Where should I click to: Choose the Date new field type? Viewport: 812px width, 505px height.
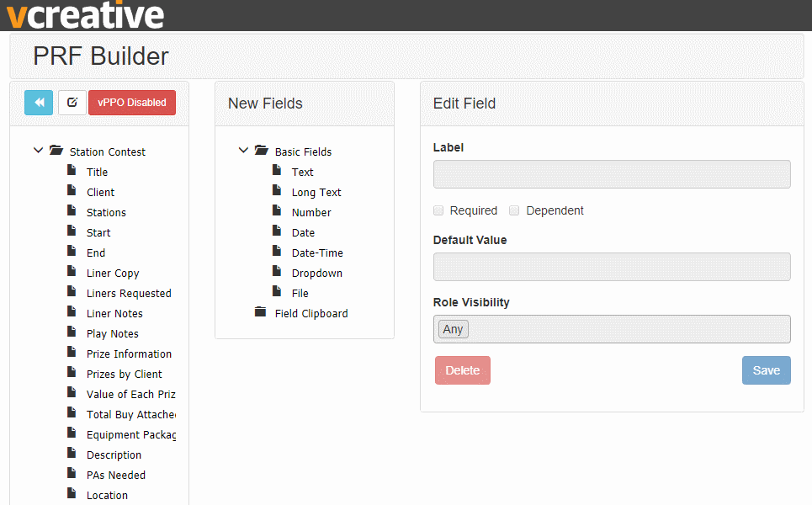coord(303,232)
